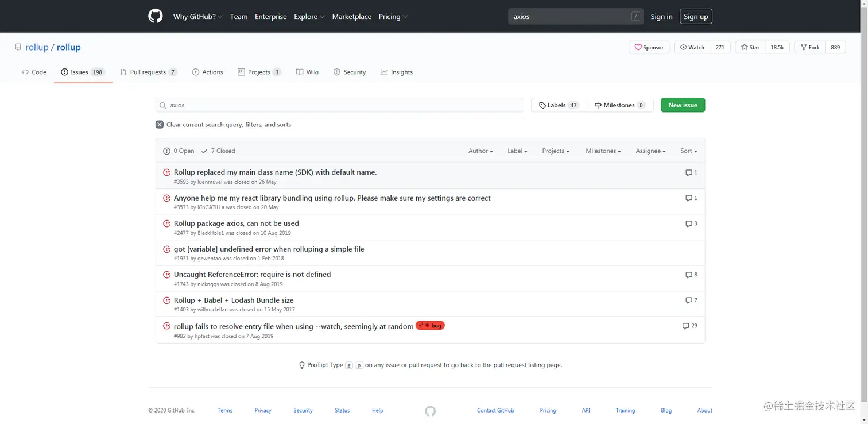
Task: Click the fork count 889
Action: click(x=835, y=47)
